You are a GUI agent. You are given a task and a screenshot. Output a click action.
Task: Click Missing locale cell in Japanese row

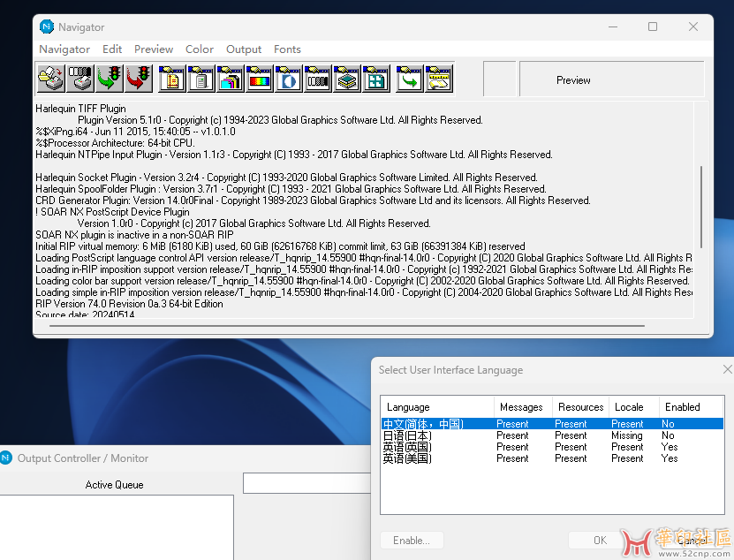[627, 435]
